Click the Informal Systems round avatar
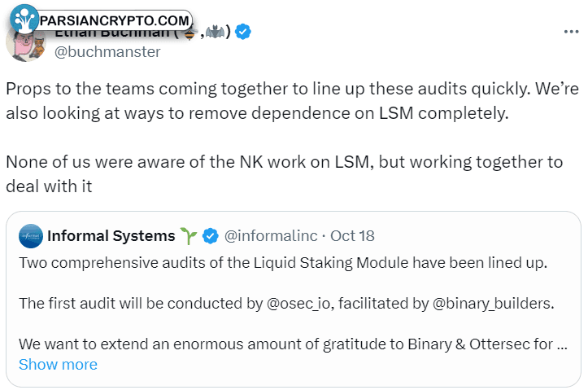588x390 pixels. 31,236
